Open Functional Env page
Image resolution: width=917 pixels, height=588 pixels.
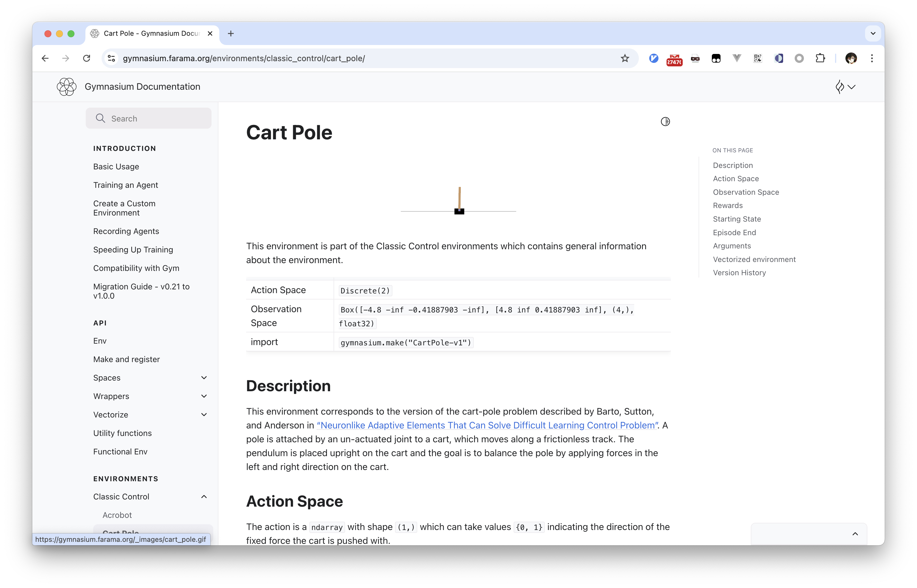(120, 451)
